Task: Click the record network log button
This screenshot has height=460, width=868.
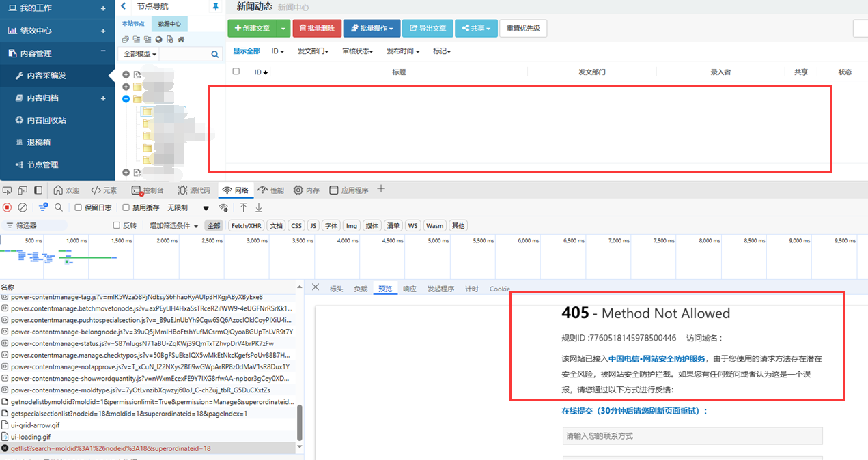Action: pyautogui.click(x=8, y=207)
